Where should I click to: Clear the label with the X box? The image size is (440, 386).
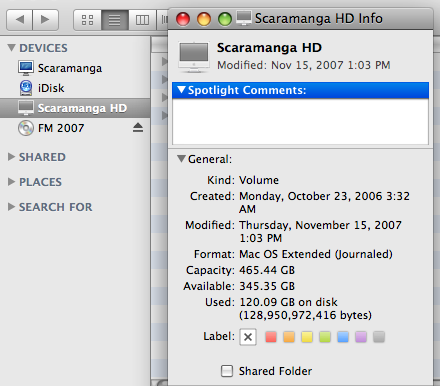248,337
